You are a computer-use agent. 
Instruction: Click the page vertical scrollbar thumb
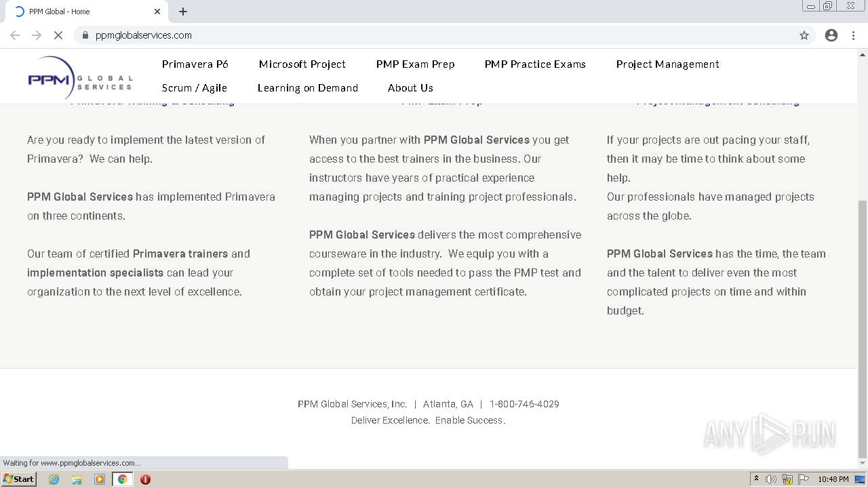pos(863,329)
